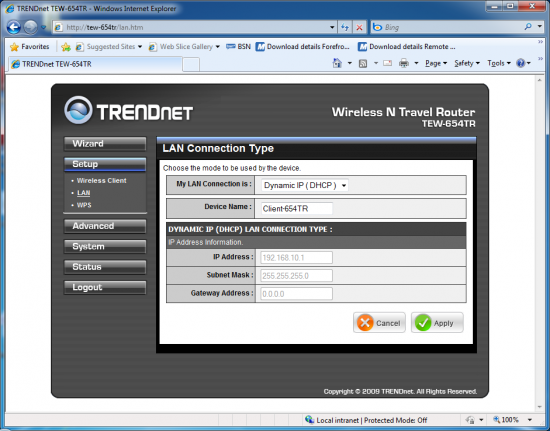Click the TRENDnet logo
The width and height of the screenshot is (550, 431).
(128, 110)
